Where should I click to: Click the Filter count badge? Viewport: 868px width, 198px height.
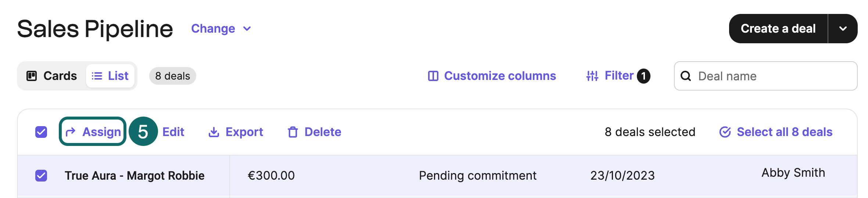pos(643,76)
